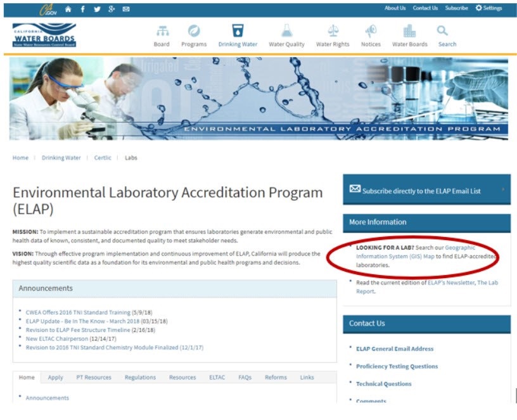Screen dimensions: 517x420
Task: Go to home via house icon
Action: point(68,9)
